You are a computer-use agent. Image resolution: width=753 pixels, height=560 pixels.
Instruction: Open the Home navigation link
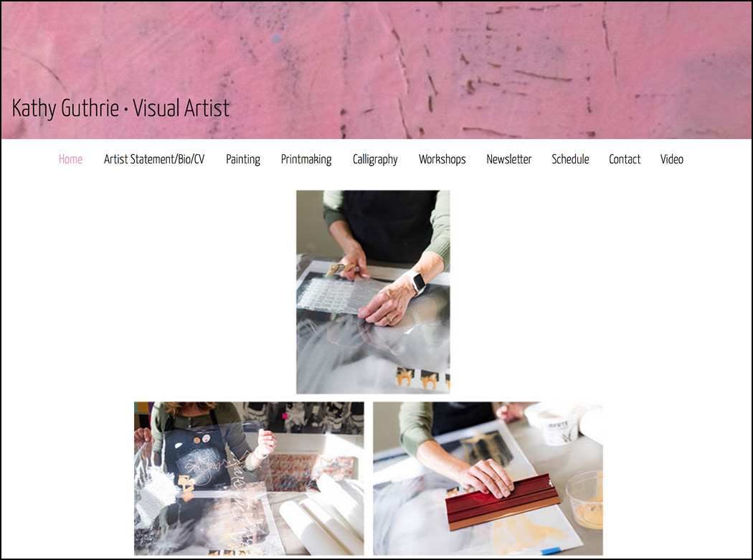click(x=70, y=159)
